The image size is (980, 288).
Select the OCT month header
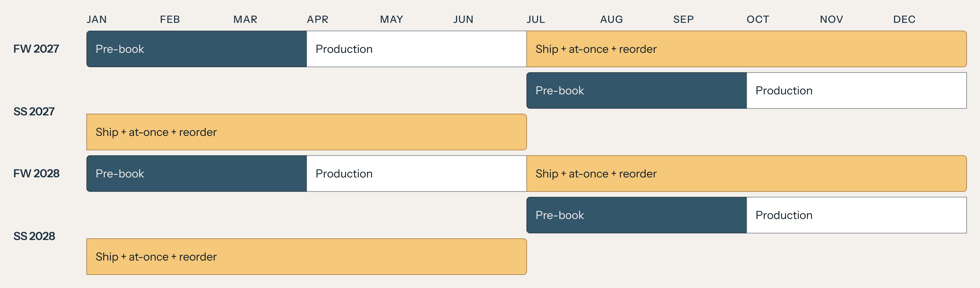click(x=758, y=19)
